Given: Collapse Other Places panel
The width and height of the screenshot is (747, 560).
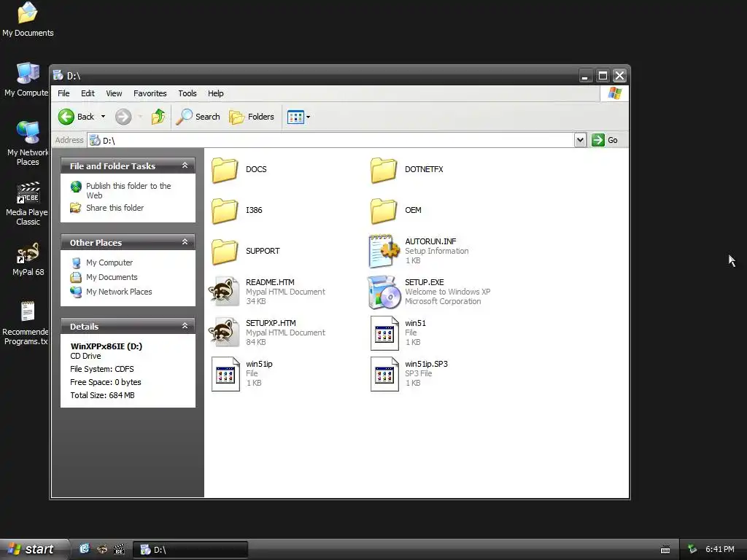Looking at the screenshot, I should (x=185, y=242).
